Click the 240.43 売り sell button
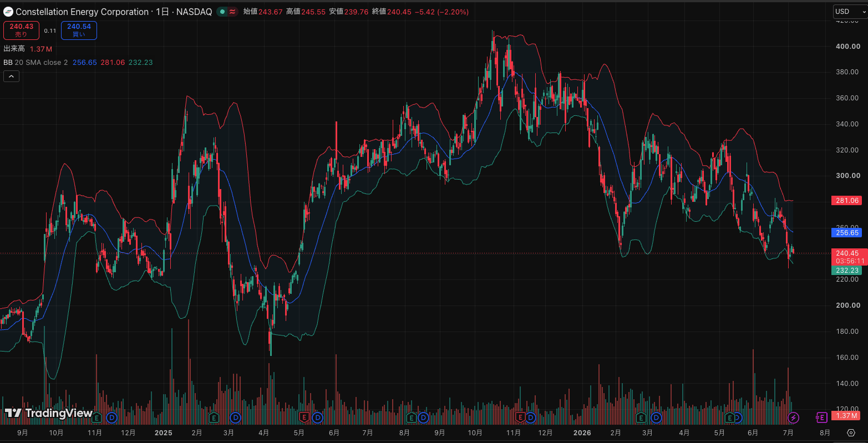This screenshot has width=868, height=443. pyautogui.click(x=21, y=30)
